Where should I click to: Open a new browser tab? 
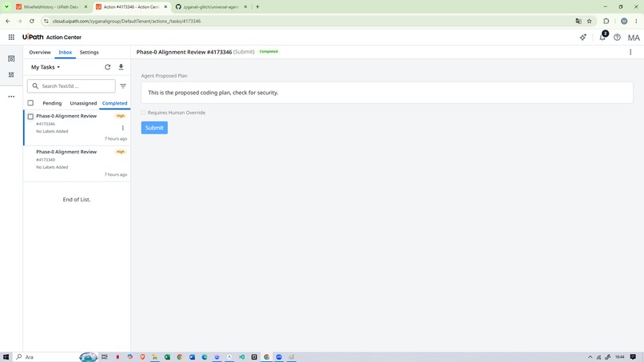257,6
